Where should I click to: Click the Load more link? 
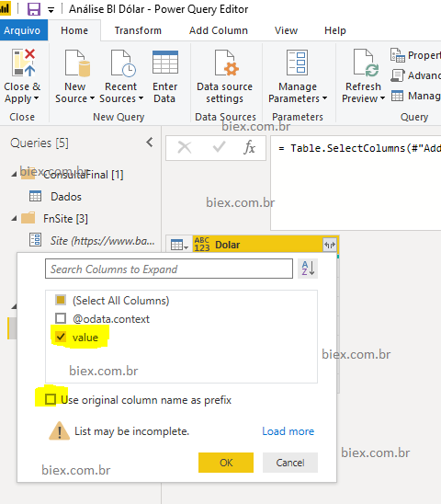288,431
